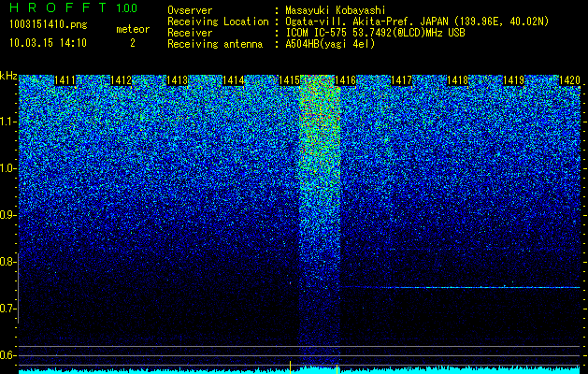Click the observer name Masayuki Kobayashi
Screen dimensions: 588x374
tap(336, 10)
